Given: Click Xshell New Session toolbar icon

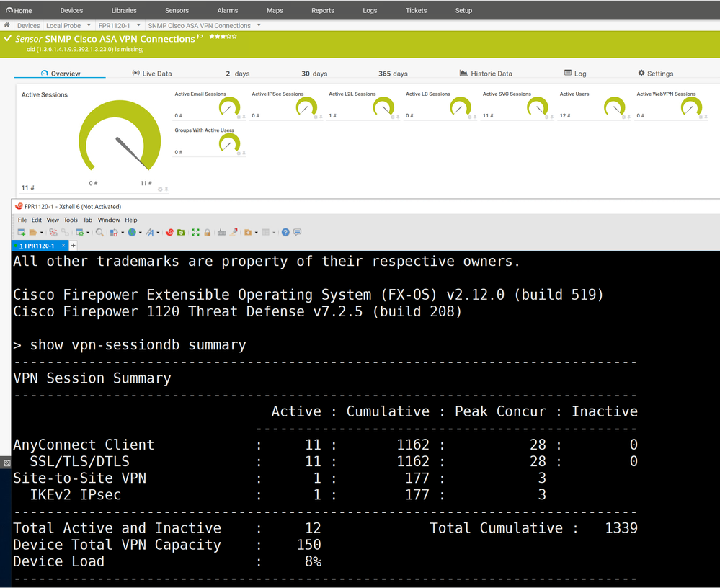Looking at the screenshot, I should (21, 232).
